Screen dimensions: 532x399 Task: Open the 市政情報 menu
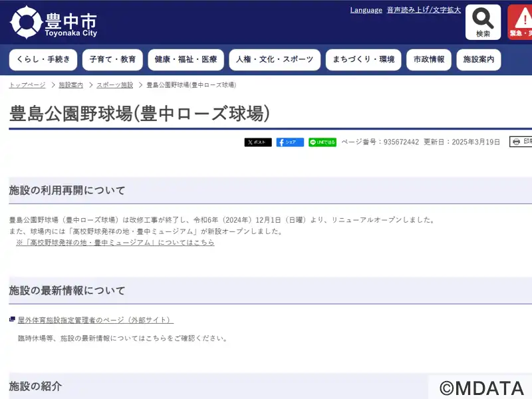428,60
